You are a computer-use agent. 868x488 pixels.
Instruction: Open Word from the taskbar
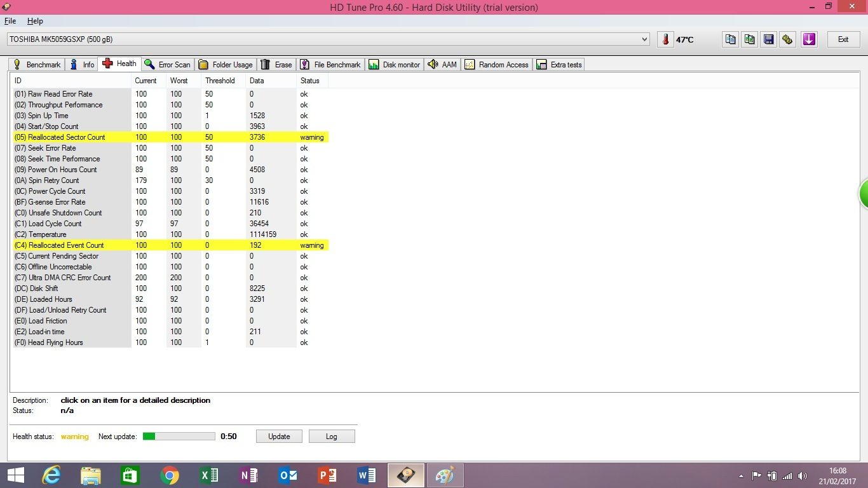(367, 475)
